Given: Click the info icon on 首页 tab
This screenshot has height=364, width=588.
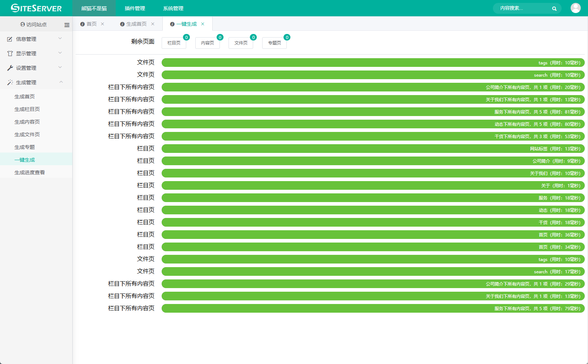Looking at the screenshot, I should coord(82,24).
